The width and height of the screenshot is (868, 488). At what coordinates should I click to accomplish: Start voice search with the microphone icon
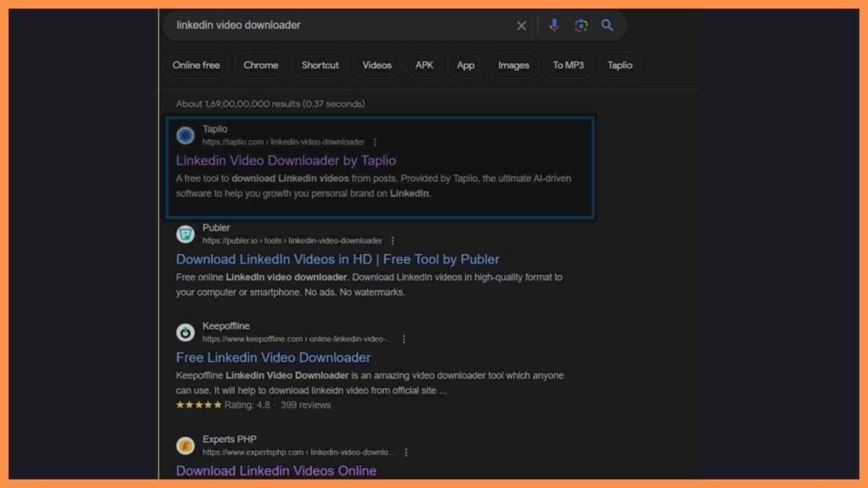(x=554, y=25)
